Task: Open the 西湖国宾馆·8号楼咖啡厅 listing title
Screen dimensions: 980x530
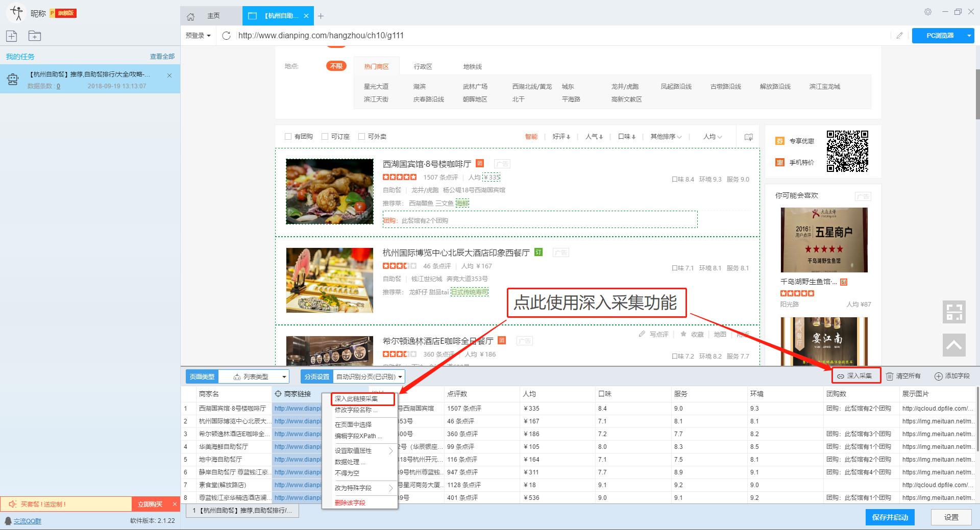Action: tap(427, 164)
